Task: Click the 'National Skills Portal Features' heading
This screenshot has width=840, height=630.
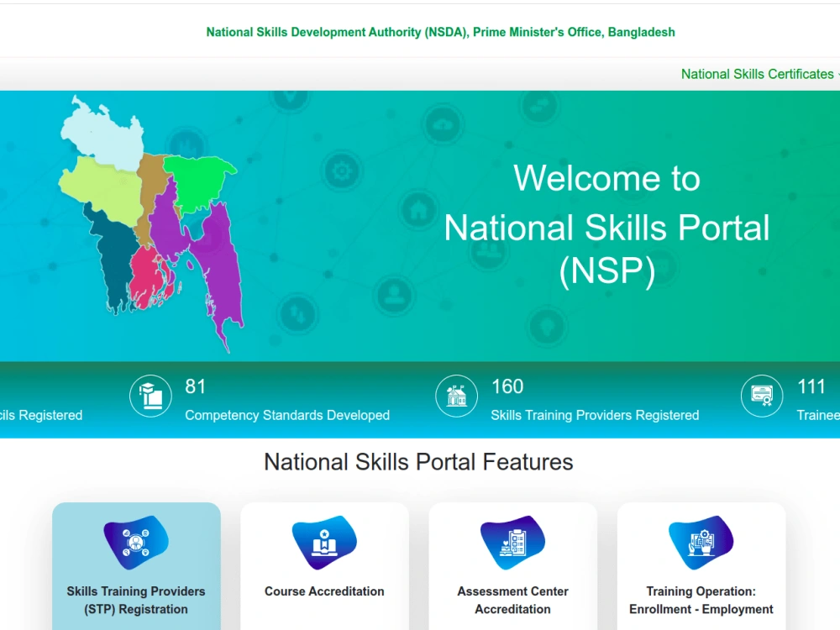Action: [418, 462]
